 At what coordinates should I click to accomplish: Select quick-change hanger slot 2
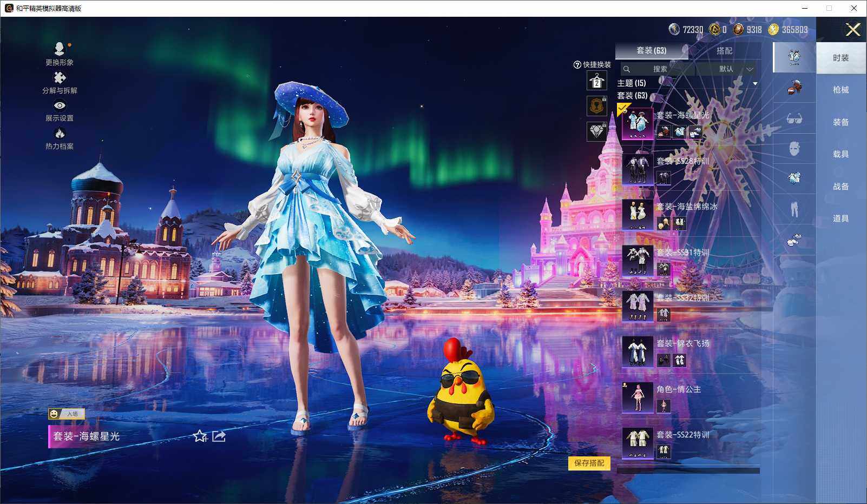(596, 82)
